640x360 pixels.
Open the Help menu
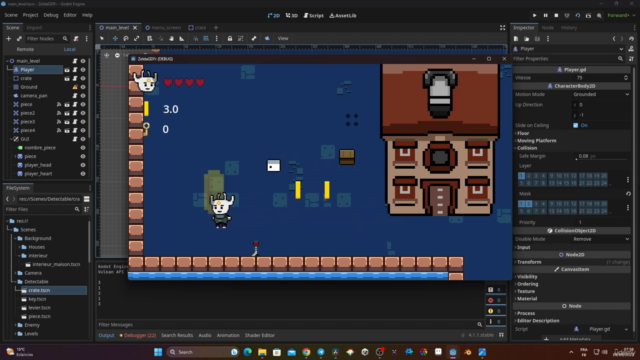pyautogui.click(x=87, y=15)
